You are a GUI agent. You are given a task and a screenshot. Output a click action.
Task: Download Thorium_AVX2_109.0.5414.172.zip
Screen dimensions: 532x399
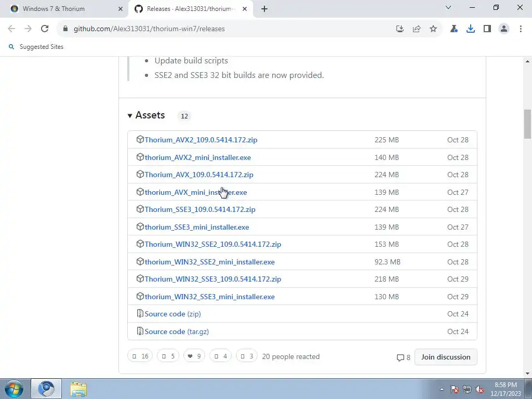pos(201,140)
